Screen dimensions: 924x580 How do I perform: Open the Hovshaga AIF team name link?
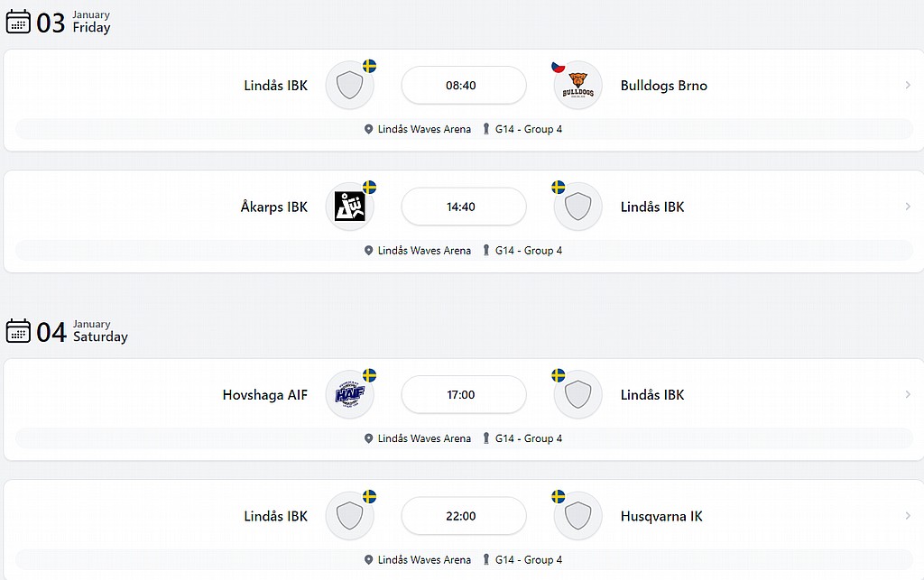point(264,394)
